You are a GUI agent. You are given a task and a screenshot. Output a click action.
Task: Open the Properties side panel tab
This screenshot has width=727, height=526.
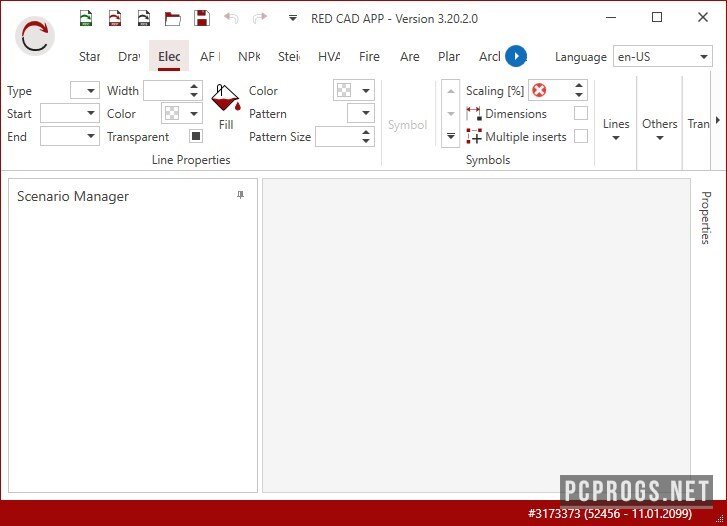(x=705, y=218)
